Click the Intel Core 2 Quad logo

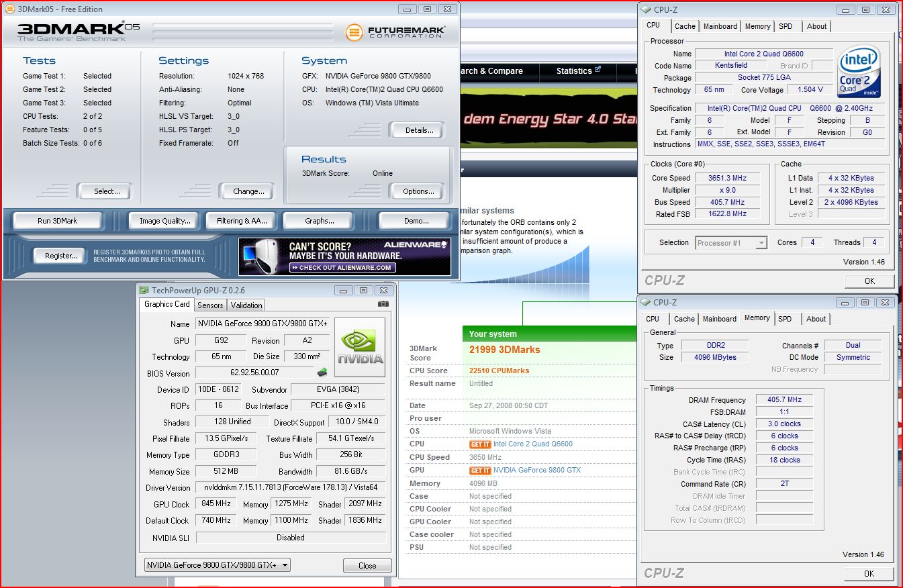[859, 72]
